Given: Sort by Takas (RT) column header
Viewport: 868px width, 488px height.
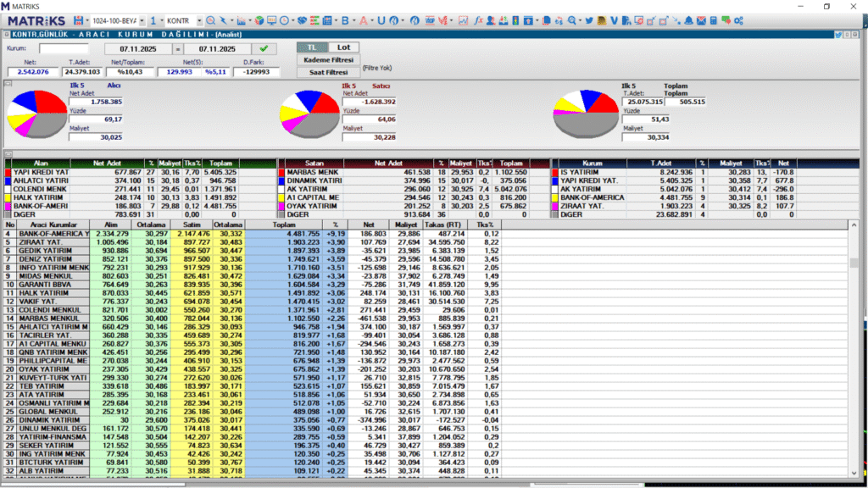Looking at the screenshot, I should pos(445,225).
